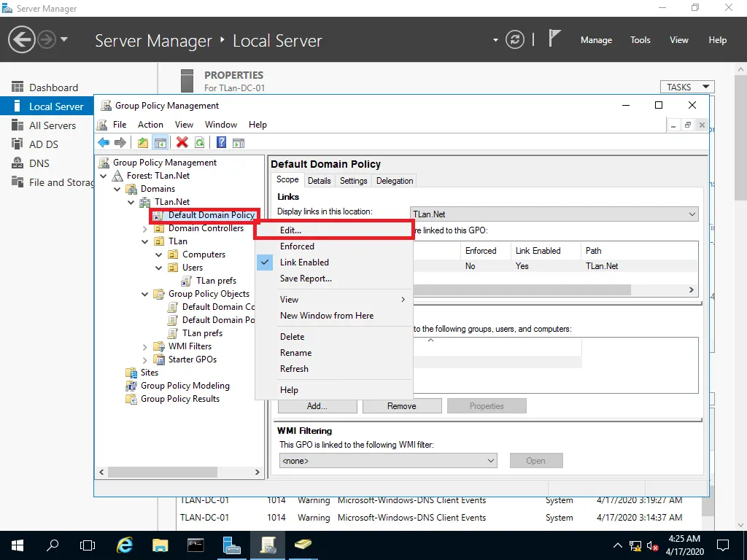The width and height of the screenshot is (747, 560).
Task: Switch to the Server Manager taskbar icon
Action: pyautogui.click(x=231, y=545)
